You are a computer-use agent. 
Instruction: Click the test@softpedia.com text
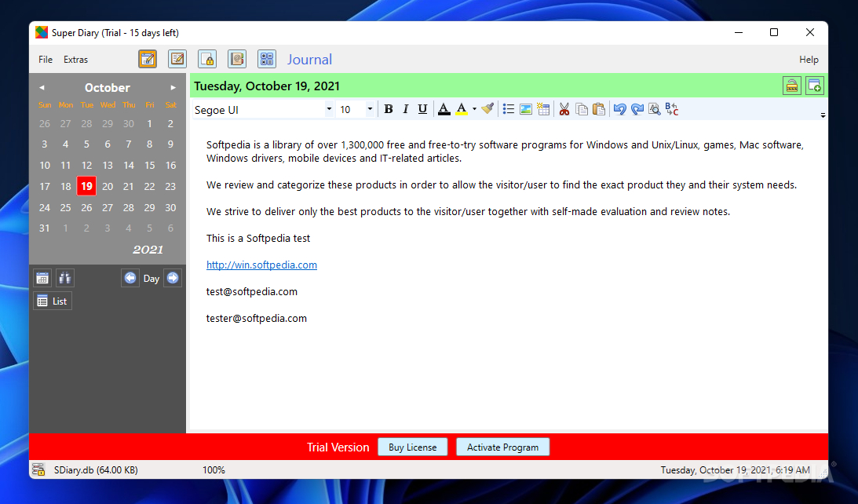(252, 292)
